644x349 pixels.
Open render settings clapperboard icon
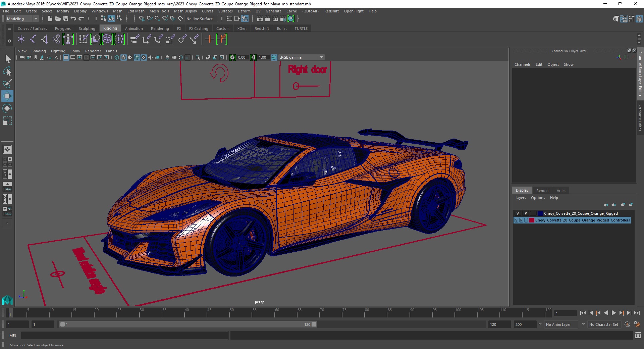point(283,19)
